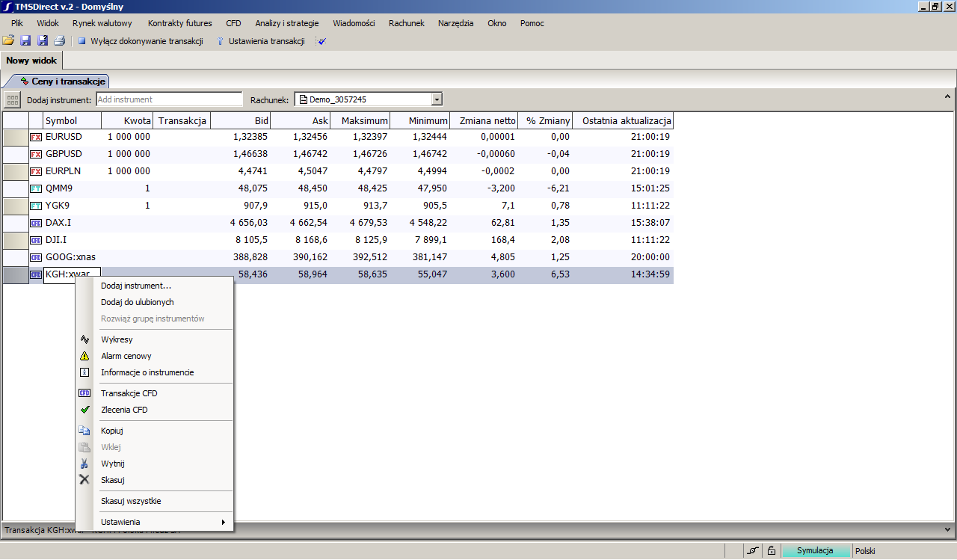Open the Rynek walutowy menu

[x=102, y=23]
